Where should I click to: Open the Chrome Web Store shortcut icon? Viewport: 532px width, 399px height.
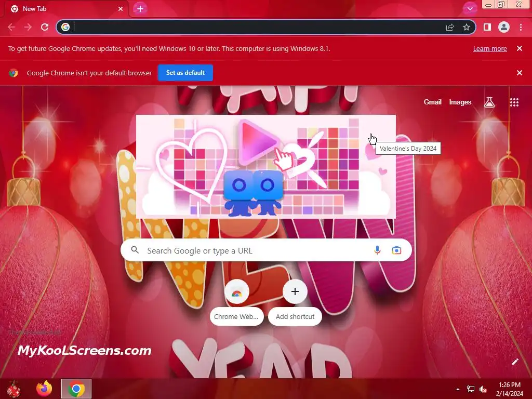coord(237,292)
